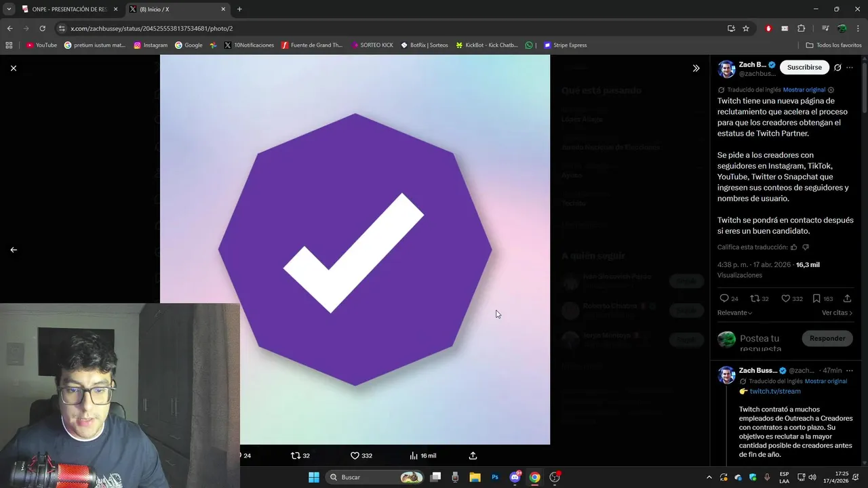The image size is (868, 488).
Task: Open the more options menu on main post
Action: coord(850,68)
